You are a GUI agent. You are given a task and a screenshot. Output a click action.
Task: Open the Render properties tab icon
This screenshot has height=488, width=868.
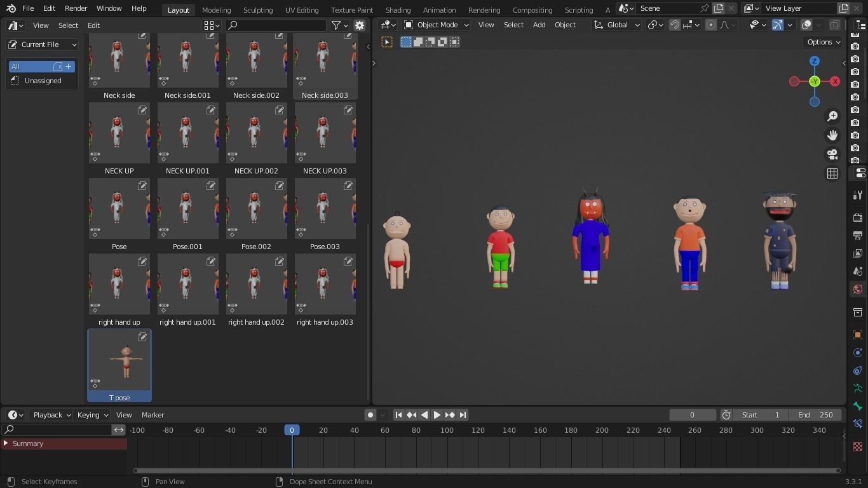point(858,218)
